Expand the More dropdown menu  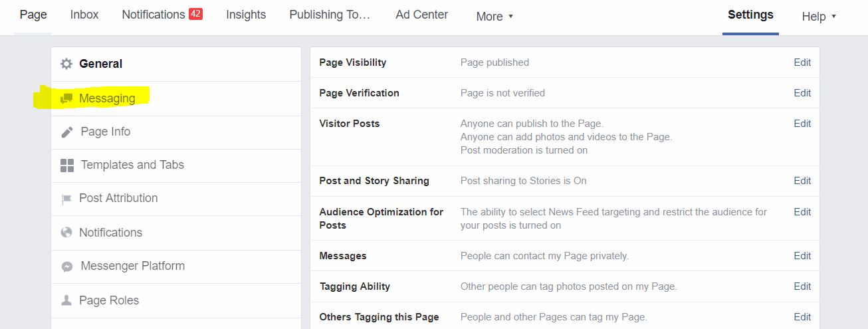[494, 17]
